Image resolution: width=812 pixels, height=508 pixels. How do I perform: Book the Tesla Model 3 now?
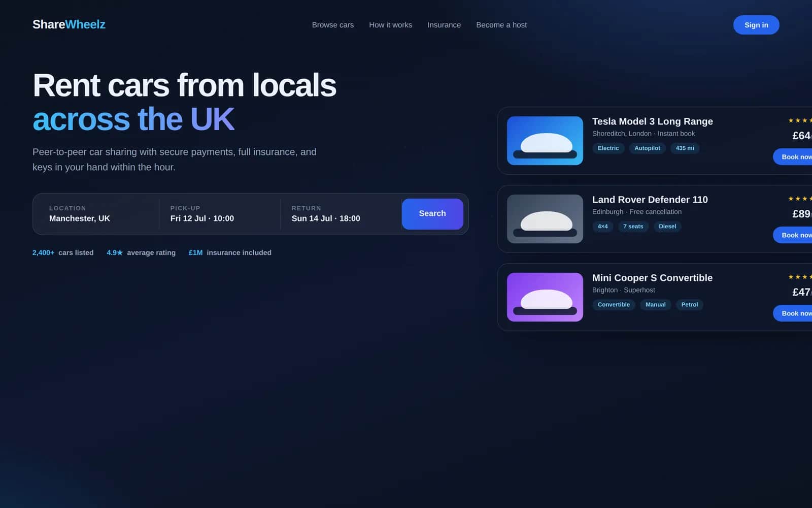pos(793,157)
